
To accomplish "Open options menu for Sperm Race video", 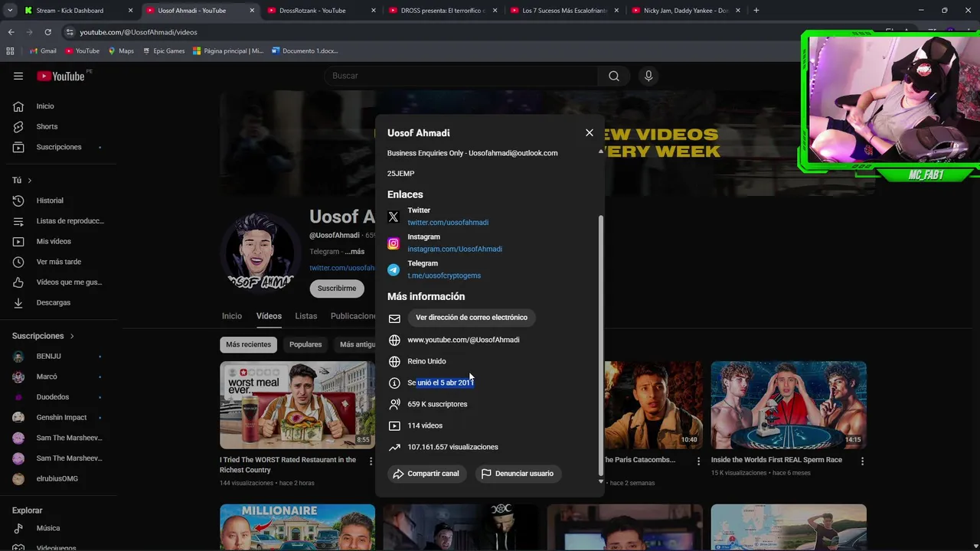I will point(862,461).
